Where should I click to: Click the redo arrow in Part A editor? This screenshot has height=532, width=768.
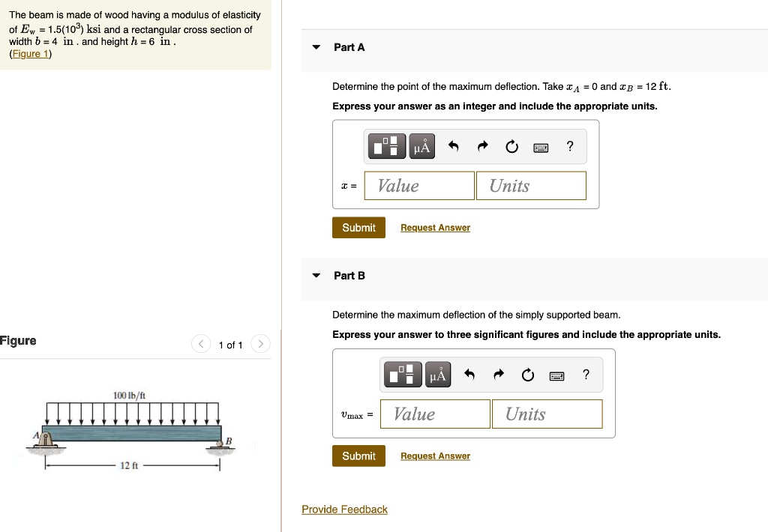482,146
